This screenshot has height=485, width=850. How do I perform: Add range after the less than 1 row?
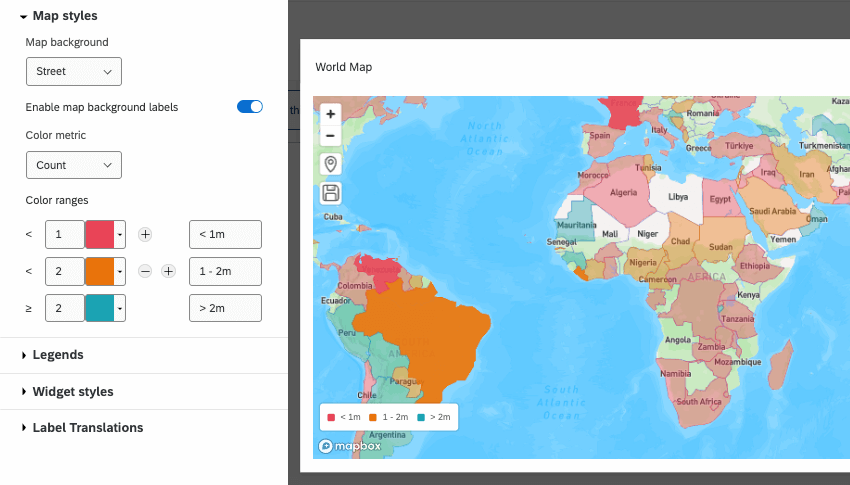(x=145, y=235)
